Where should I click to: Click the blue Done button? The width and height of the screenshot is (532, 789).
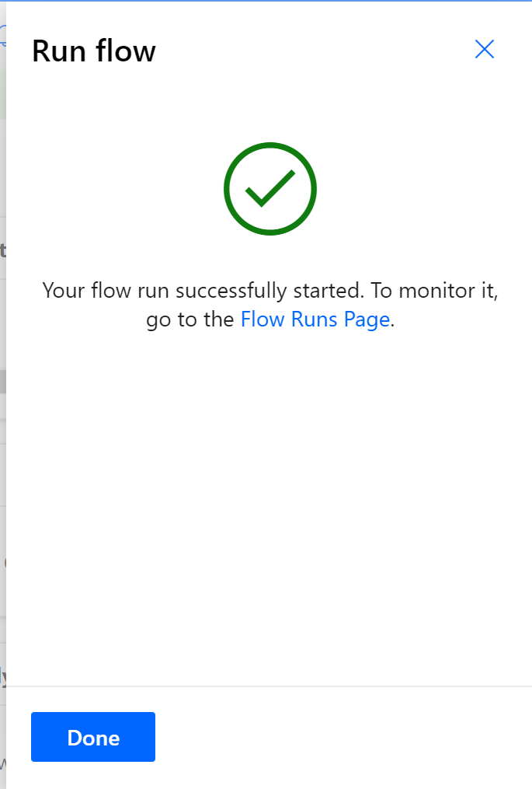[x=93, y=737]
